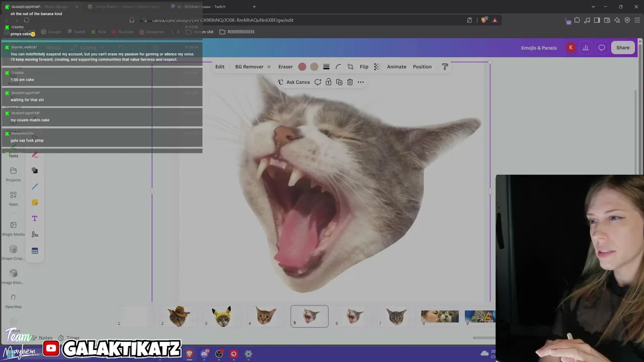
Task: Click the K profile avatar
Action: (x=571, y=48)
